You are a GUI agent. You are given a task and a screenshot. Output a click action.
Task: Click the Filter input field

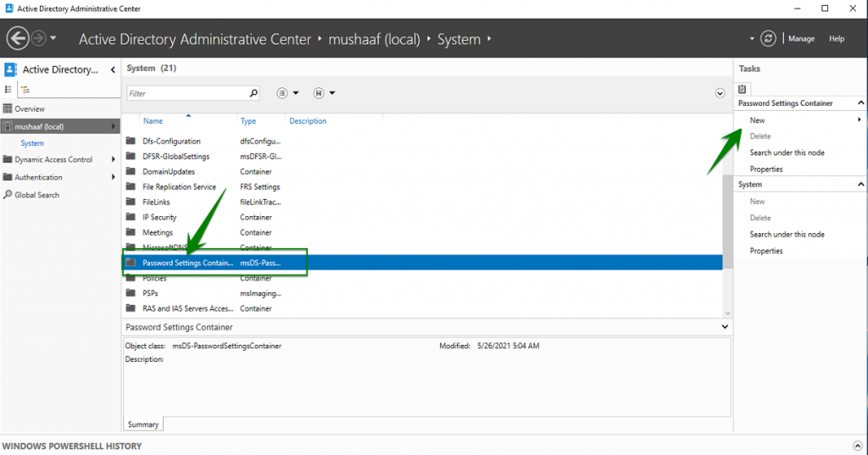186,93
